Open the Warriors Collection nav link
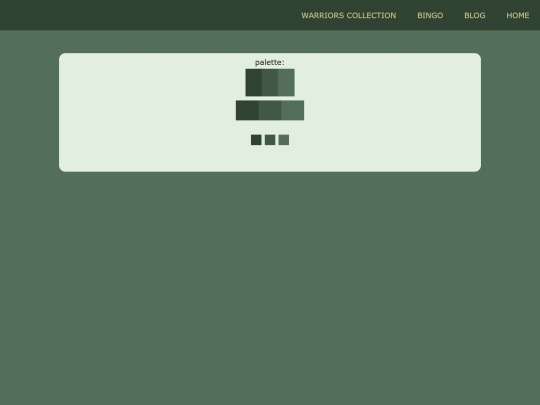 pos(349,15)
